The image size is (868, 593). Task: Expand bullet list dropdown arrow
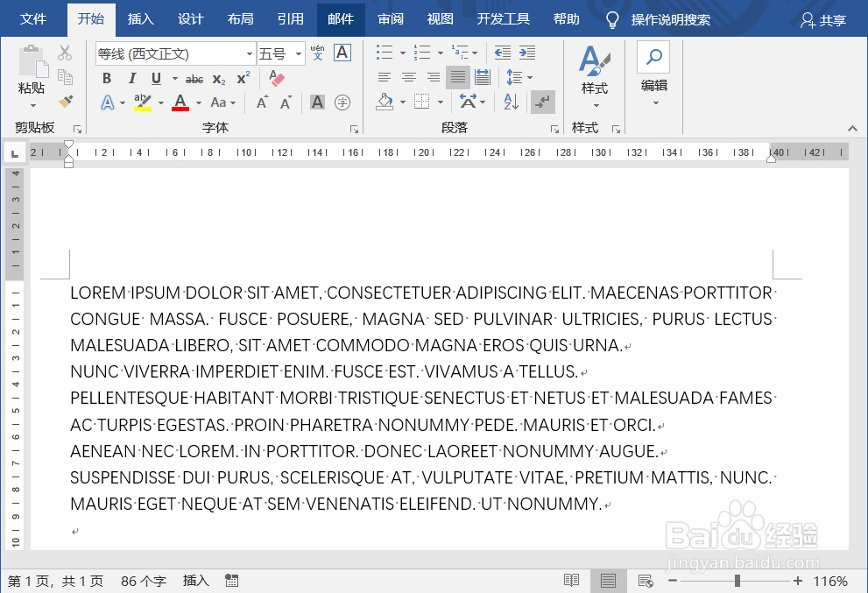coord(403,53)
